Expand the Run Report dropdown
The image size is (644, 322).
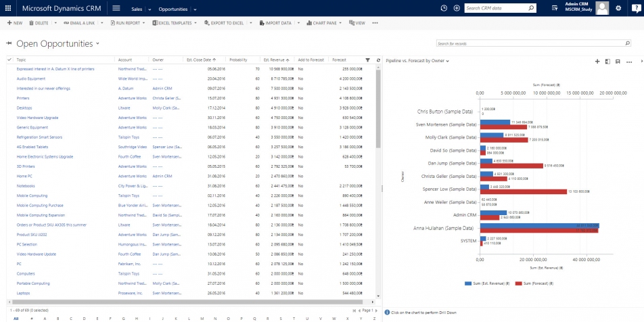click(144, 23)
